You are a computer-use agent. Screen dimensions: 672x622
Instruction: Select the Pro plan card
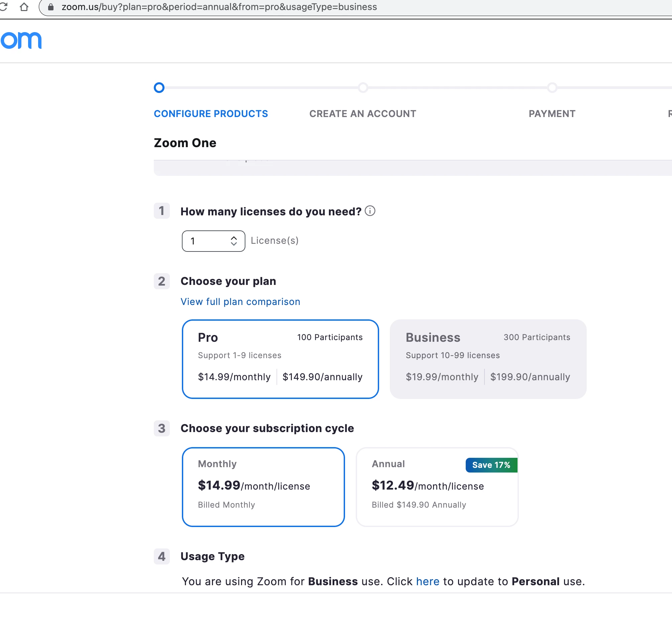[x=280, y=359]
